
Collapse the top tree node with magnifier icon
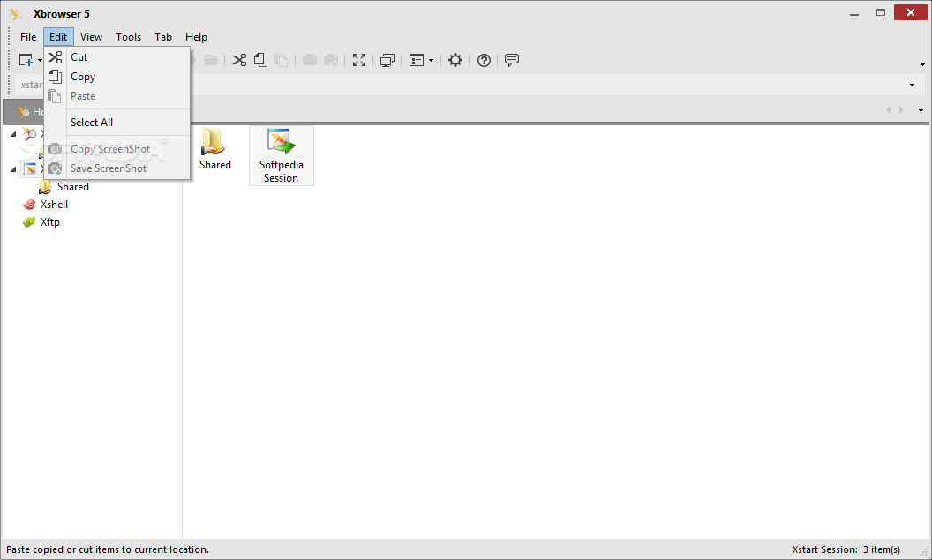tap(13, 134)
